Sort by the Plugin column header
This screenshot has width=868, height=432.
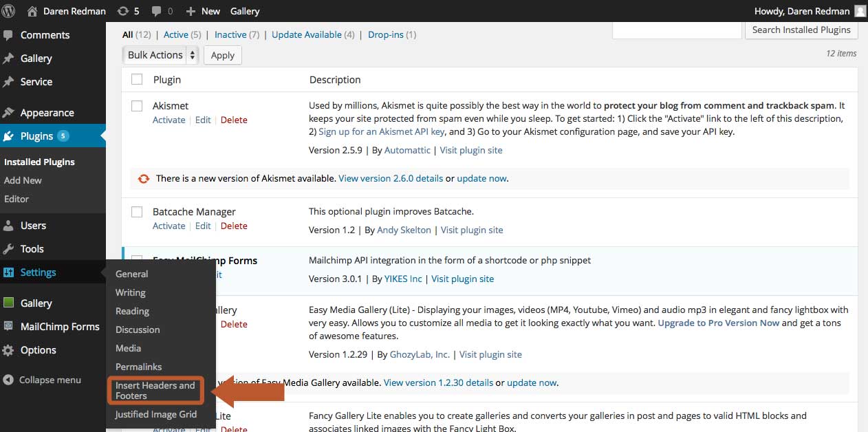(x=167, y=79)
